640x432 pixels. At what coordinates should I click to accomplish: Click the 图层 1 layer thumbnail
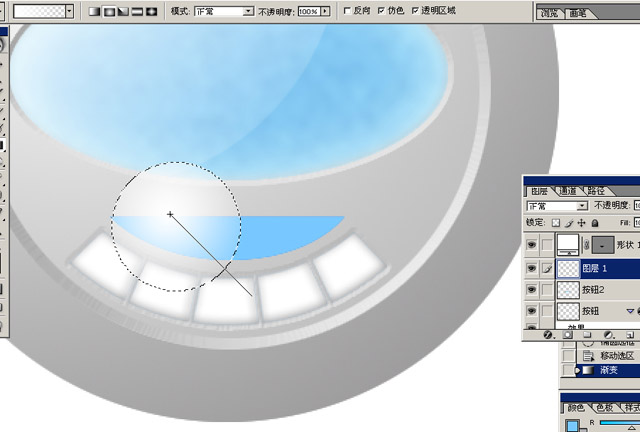click(568, 268)
